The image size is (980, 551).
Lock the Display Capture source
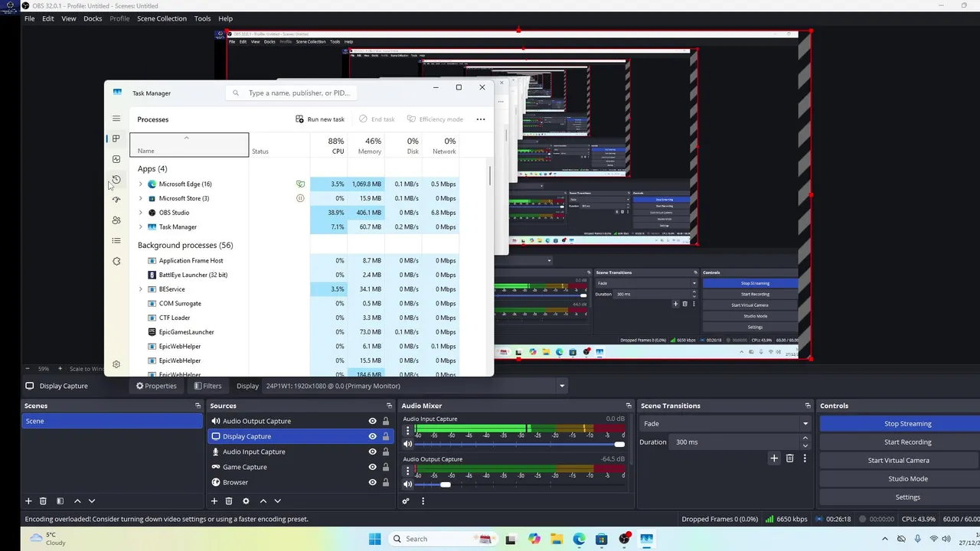pos(386,436)
